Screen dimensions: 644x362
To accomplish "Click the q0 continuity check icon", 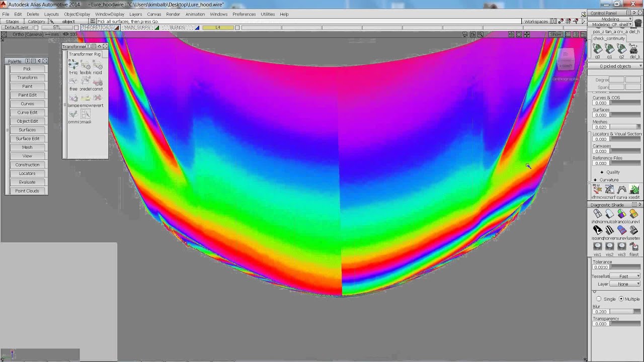I will point(598,49).
